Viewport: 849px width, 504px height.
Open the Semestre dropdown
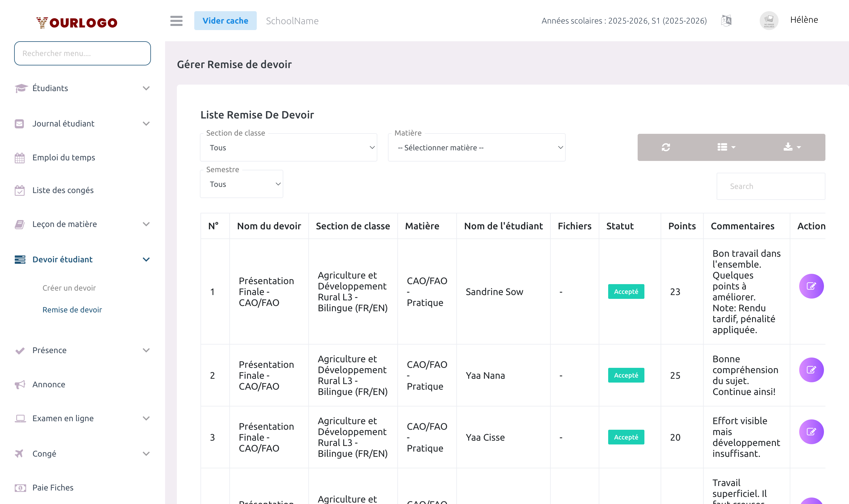click(x=241, y=184)
